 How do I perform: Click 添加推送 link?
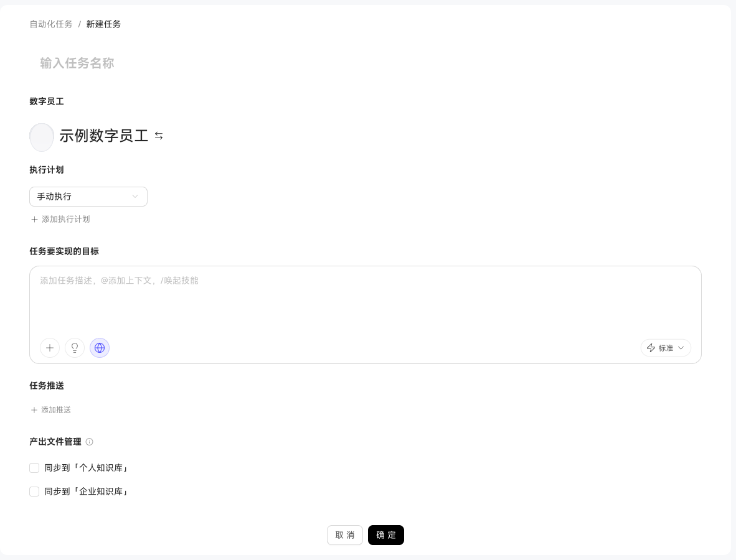point(50,410)
